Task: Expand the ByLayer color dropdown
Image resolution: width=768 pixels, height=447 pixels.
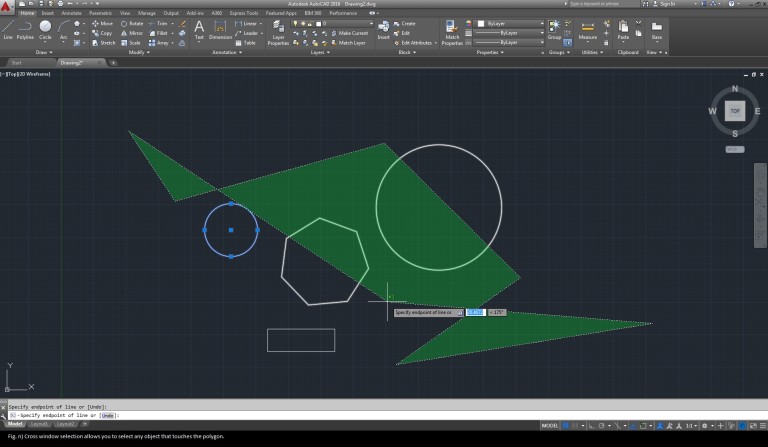Action: pyautogui.click(x=510, y=23)
